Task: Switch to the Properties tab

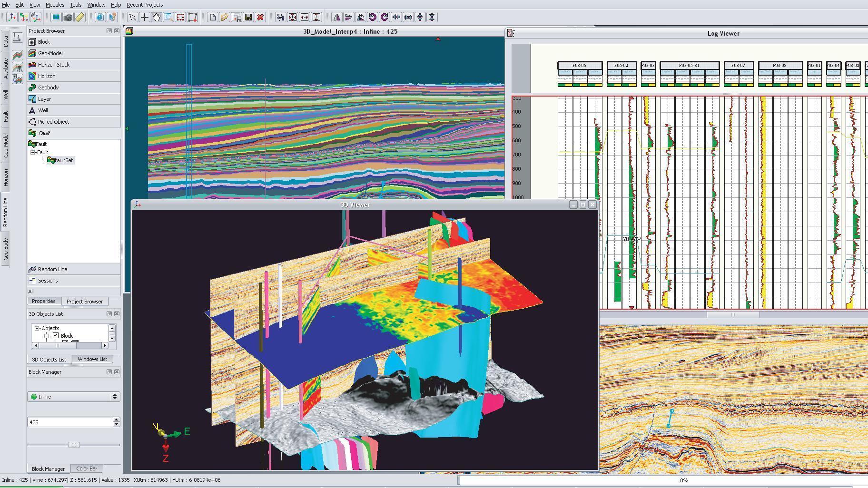Action: pyautogui.click(x=44, y=301)
